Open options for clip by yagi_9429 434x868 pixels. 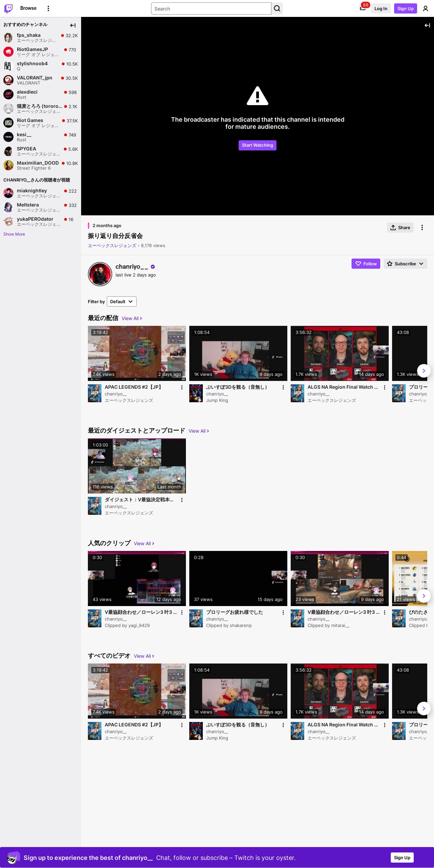tap(182, 612)
